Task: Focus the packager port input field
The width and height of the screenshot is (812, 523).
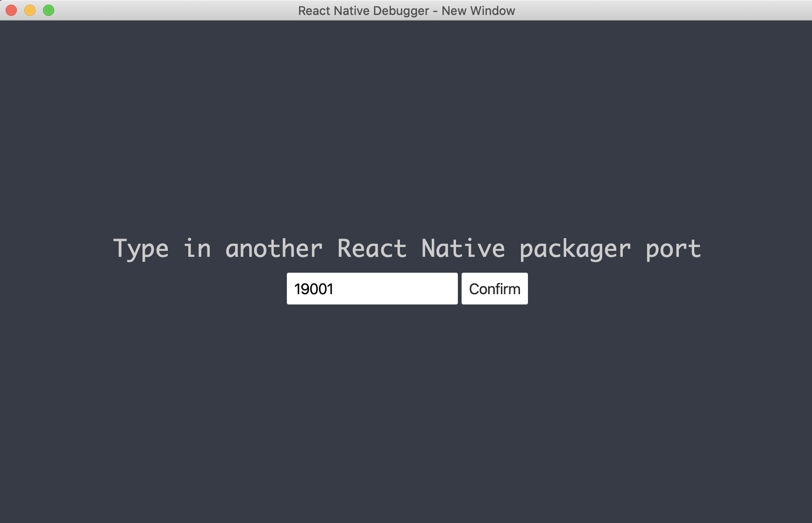Action: point(372,289)
